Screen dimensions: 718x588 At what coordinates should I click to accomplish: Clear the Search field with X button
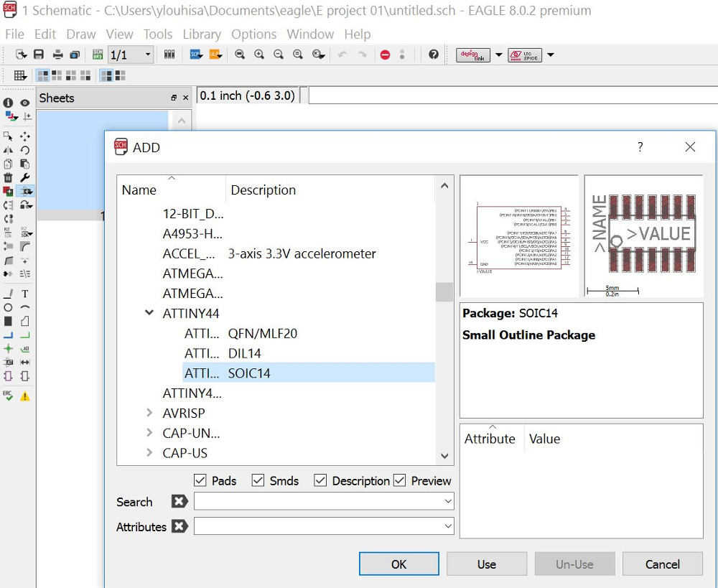(179, 501)
